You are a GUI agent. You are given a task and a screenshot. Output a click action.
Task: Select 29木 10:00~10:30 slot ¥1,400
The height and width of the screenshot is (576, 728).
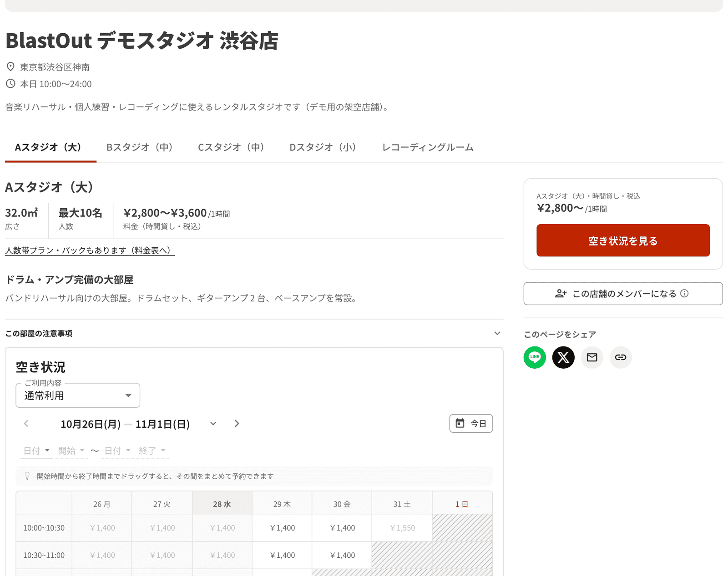(282, 528)
